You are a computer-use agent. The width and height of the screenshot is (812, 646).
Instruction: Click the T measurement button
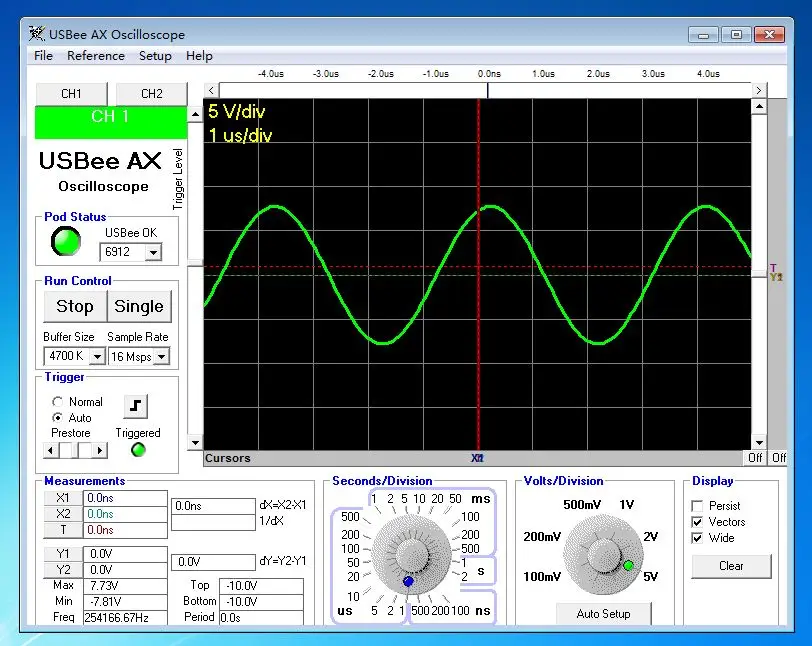(63, 530)
